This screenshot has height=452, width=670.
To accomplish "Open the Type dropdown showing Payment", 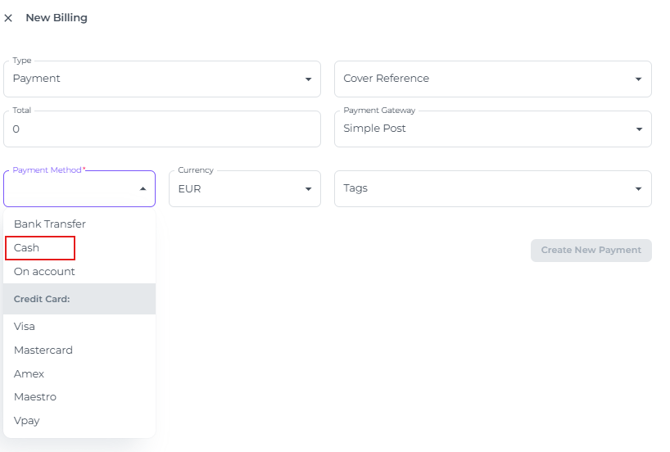I will tap(161, 79).
